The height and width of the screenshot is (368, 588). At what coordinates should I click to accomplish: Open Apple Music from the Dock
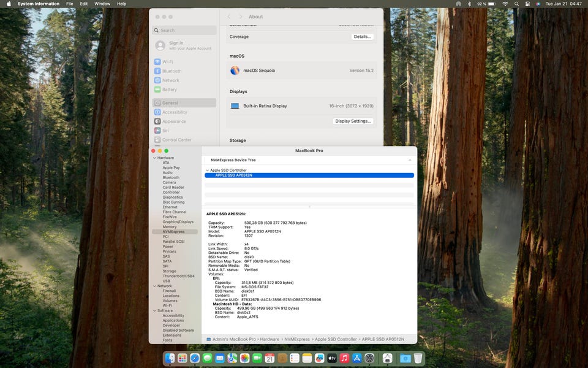pos(344,358)
